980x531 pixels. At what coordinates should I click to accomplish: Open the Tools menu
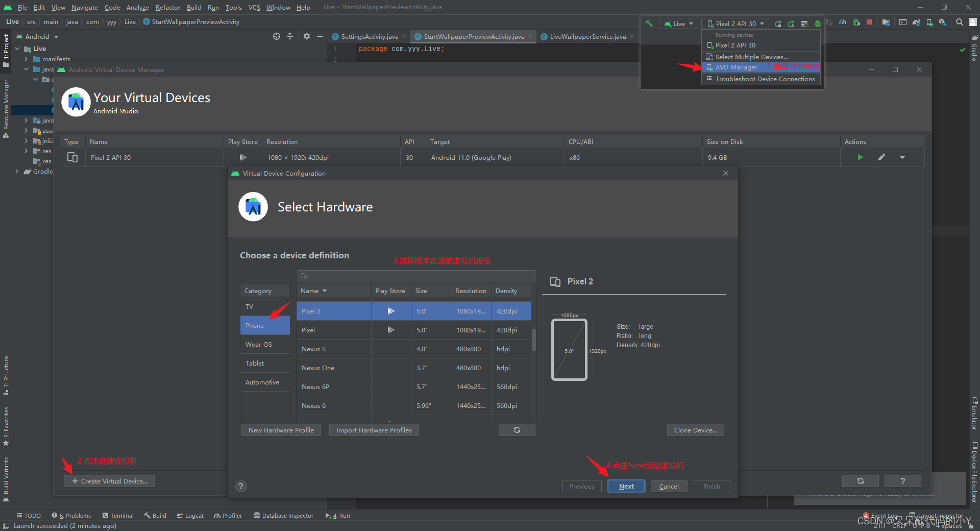point(234,7)
